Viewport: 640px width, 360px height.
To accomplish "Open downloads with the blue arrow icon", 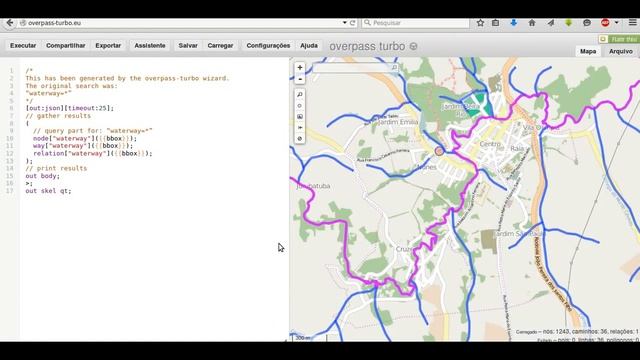I will click(513, 23).
